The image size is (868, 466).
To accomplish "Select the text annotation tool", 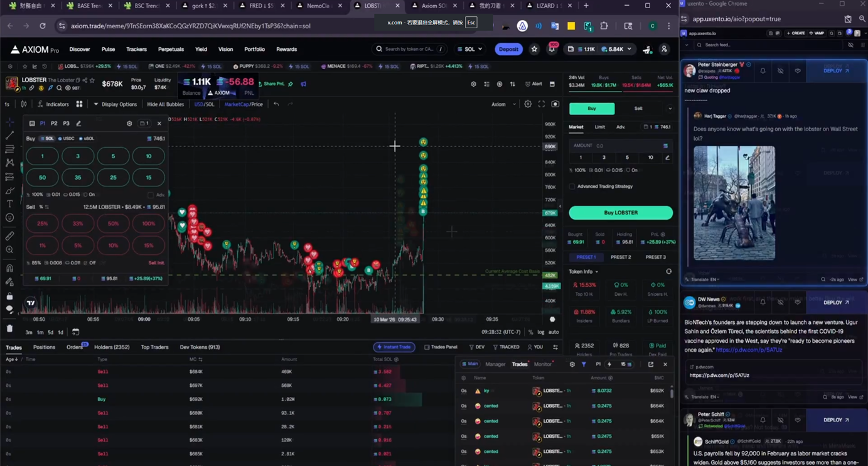I will click(x=9, y=204).
